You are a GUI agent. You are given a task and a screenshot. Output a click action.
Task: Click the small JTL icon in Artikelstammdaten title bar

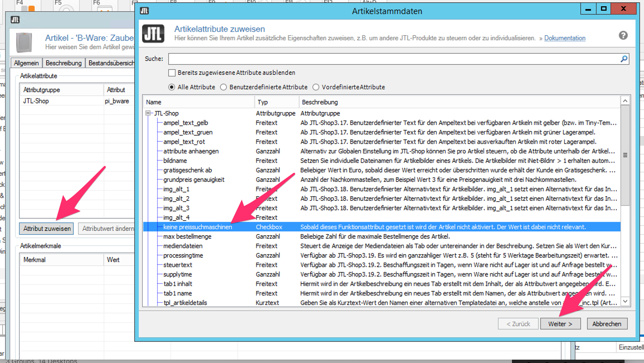[144, 11]
